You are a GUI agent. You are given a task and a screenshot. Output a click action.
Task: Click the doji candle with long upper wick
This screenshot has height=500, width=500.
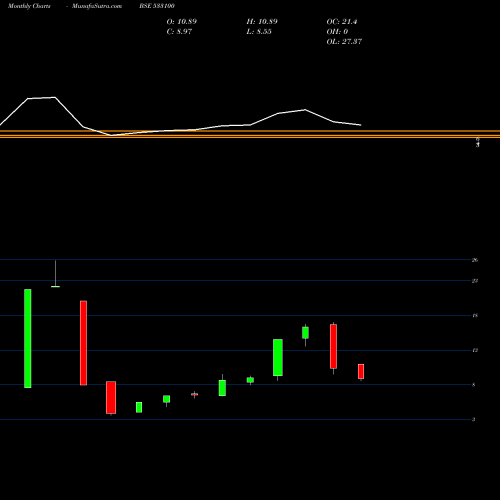click(55, 273)
